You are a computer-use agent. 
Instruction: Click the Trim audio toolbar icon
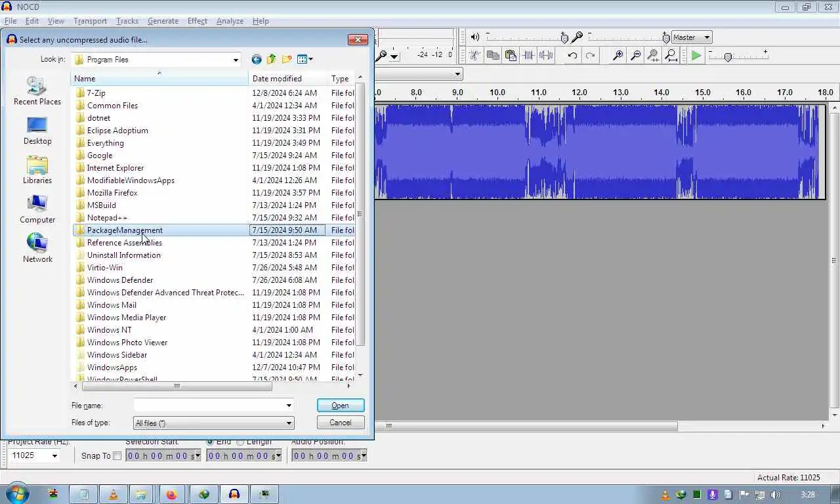pyautogui.click(x=528, y=56)
